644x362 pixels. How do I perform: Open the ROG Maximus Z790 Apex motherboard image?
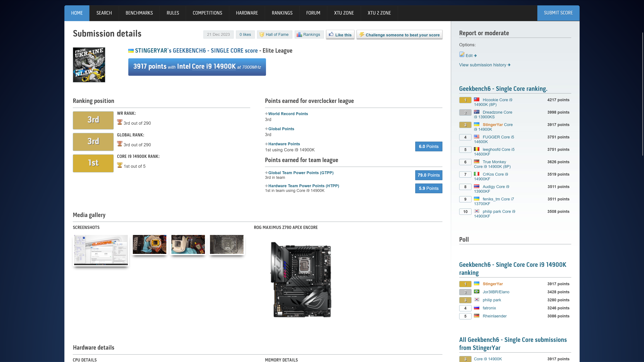(301, 280)
